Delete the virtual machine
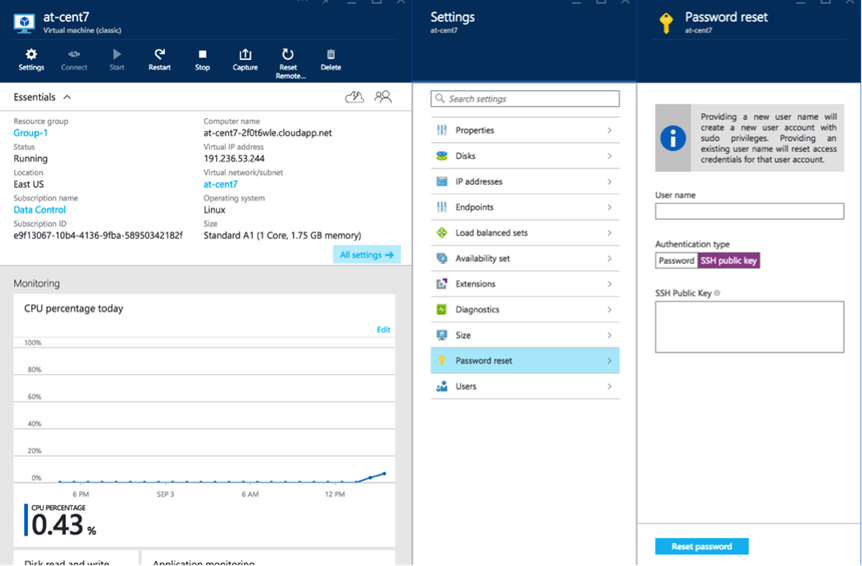The height and width of the screenshot is (566, 862). tap(331, 60)
